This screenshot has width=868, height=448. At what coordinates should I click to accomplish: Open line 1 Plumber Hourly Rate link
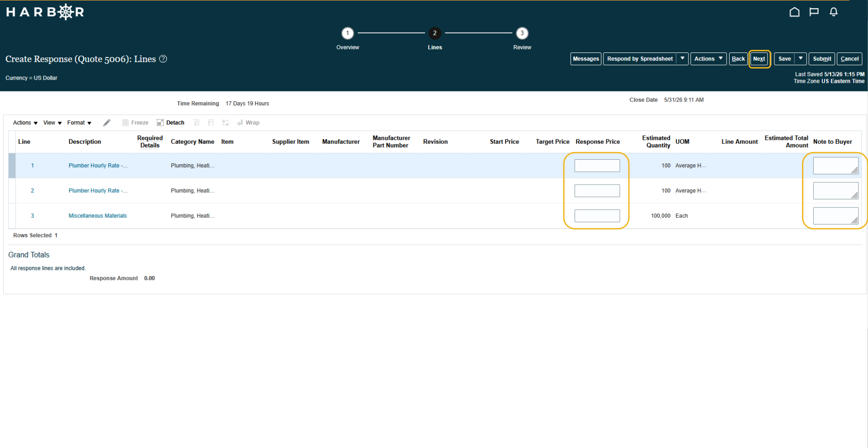[x=98, y=166]
